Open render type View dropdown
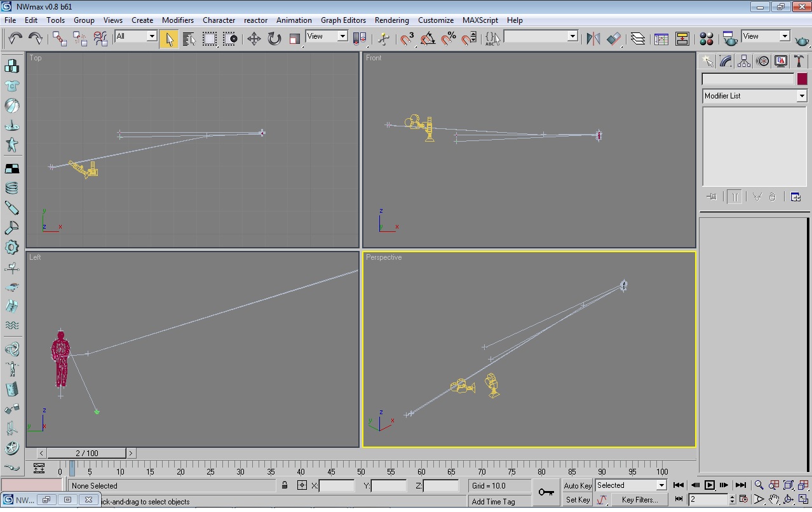 (766, 36)
